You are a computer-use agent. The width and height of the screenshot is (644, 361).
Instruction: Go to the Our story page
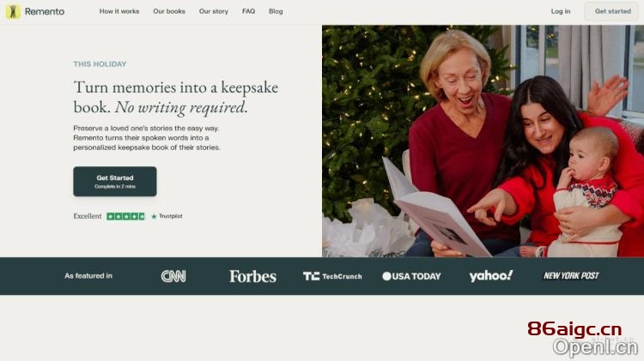(214, 11)
